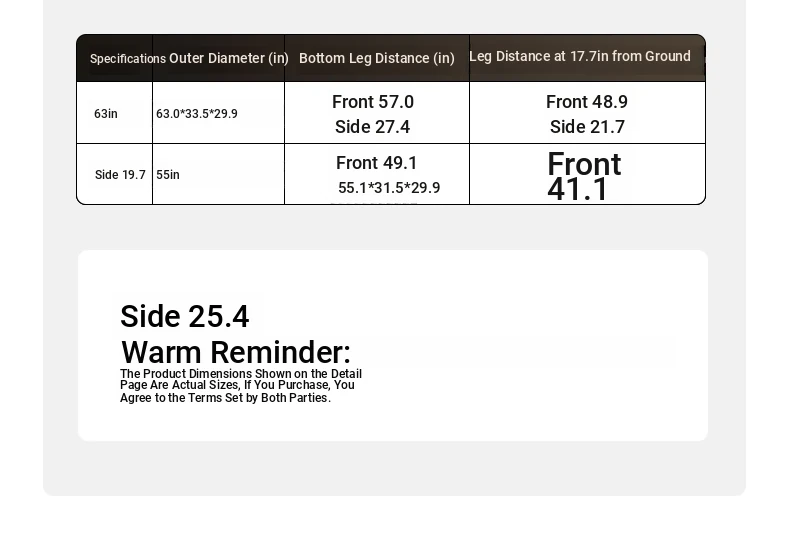Click the phrase Terms Set by Both Parties

click(x=259, y=398)
